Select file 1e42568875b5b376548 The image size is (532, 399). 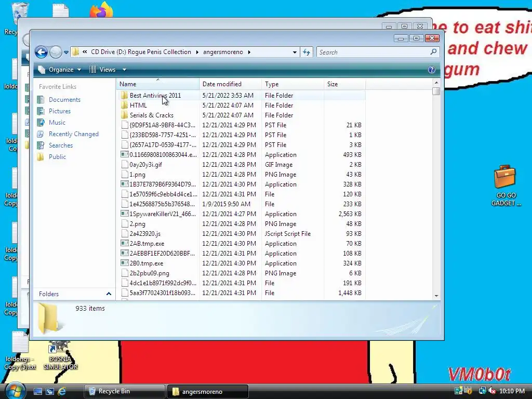coord(162,204)
